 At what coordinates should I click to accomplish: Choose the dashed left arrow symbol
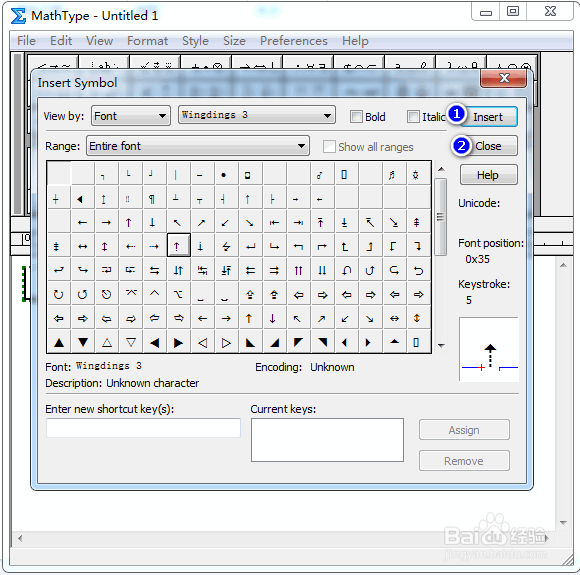130,246
